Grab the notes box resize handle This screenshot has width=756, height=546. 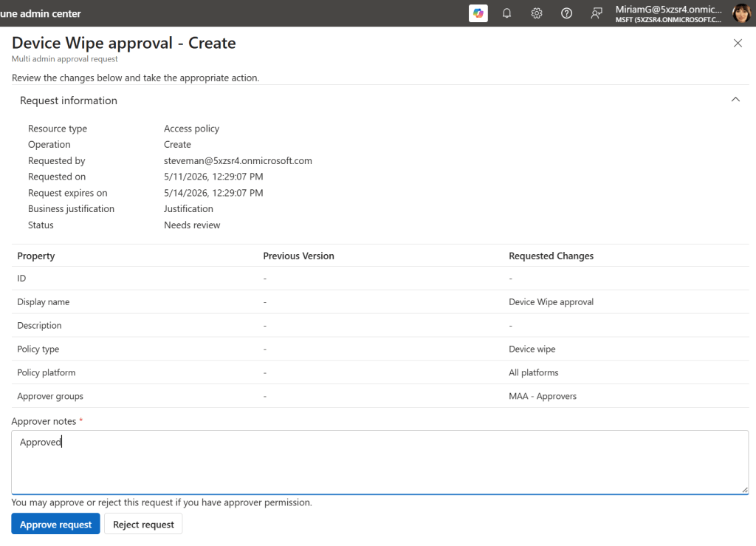pos(744,490)
